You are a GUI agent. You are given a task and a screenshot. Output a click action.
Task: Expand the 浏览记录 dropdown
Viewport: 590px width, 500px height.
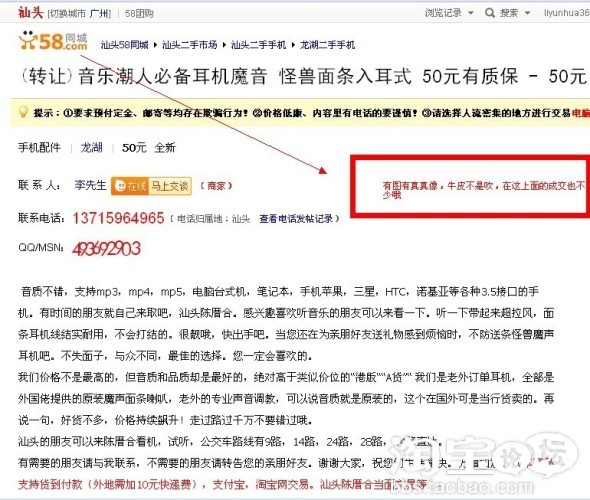coord(449,13)
